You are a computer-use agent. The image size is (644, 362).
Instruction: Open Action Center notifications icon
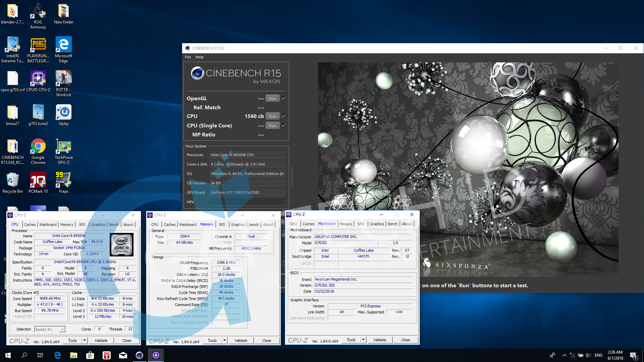pyautogui.click(x=633, y=355)
